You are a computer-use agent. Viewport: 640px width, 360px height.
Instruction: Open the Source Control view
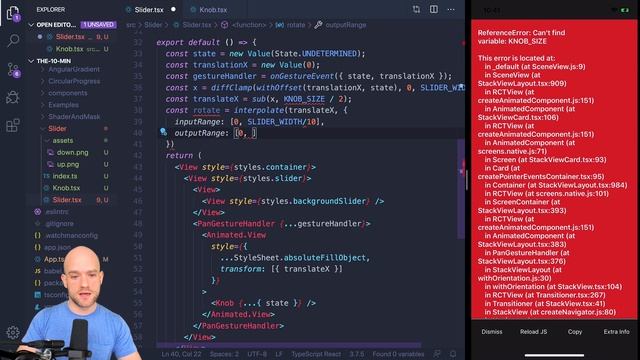tap(13, 70)
